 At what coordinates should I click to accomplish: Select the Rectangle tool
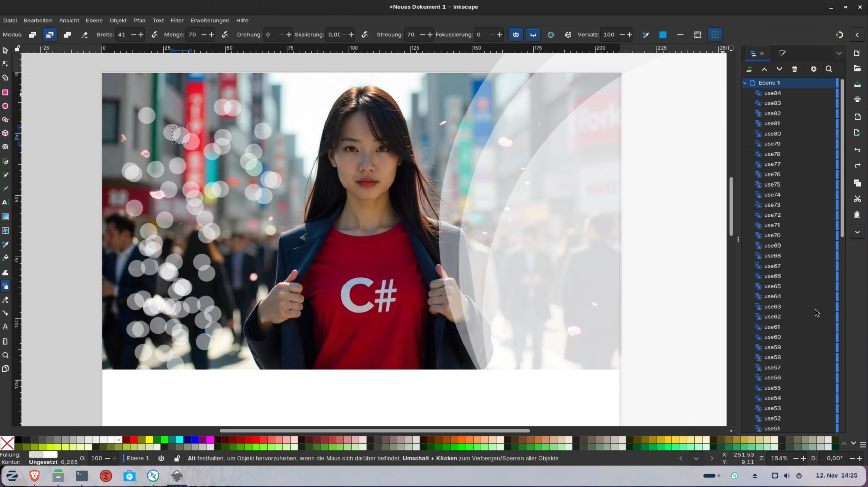coord(5,92)
